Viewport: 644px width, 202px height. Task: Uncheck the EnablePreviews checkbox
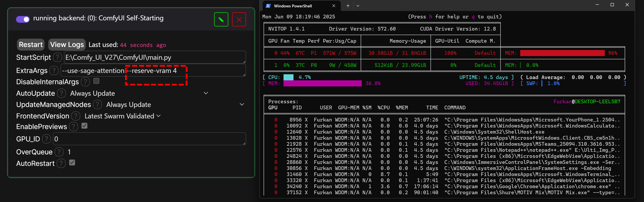[x=85, y=126]
